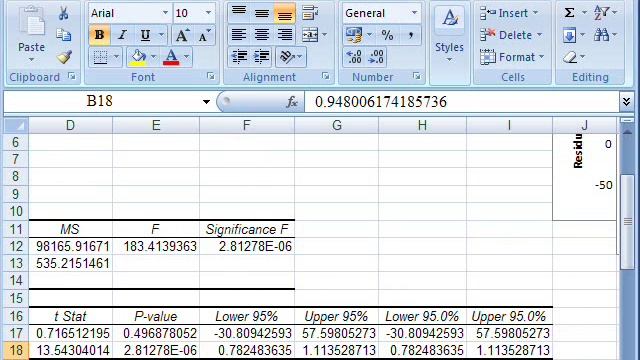This screenshot has width=640, height=360.
Task: Open the font name dropdown
Action: 165,13
